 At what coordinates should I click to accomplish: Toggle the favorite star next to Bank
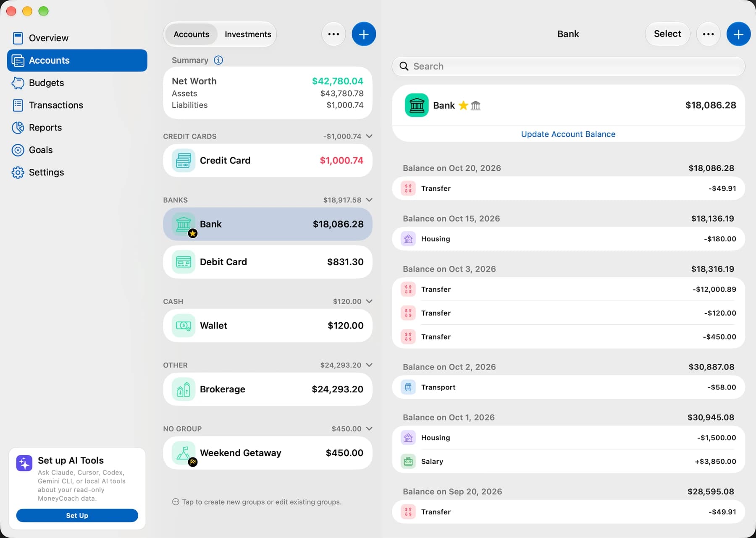tap(463, 105)
